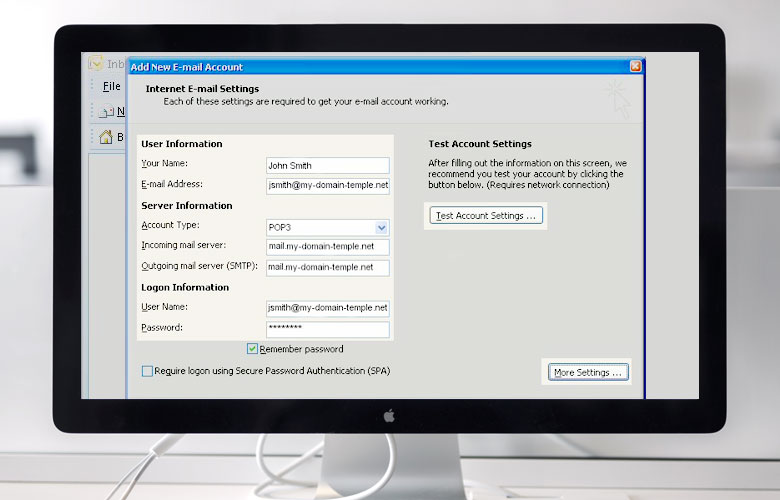Image resolution: width=780 pixels, height=500 pixels.
Task: Select the Outgoing mail server (SMTP) field
Action: [327, 268]
